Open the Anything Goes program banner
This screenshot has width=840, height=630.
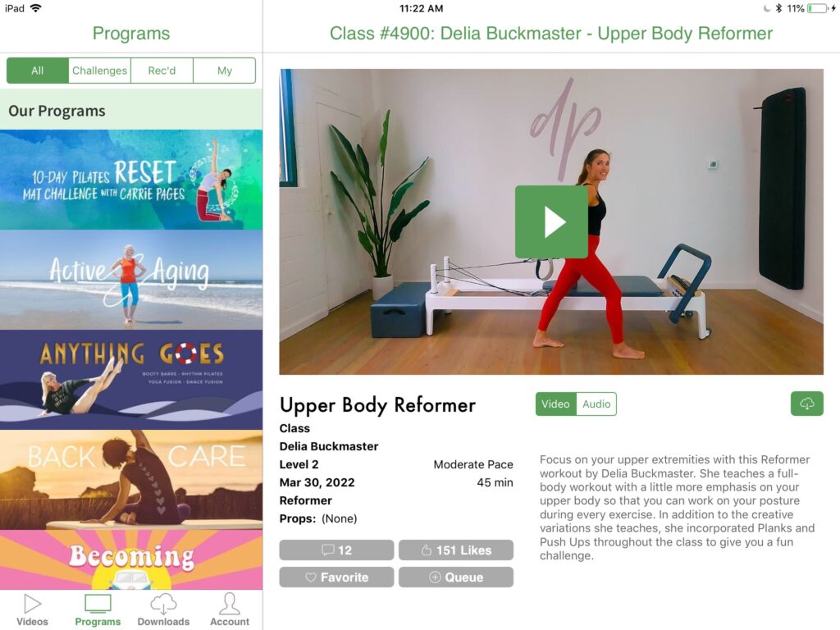pyautogui.click(x=131, y=380)
